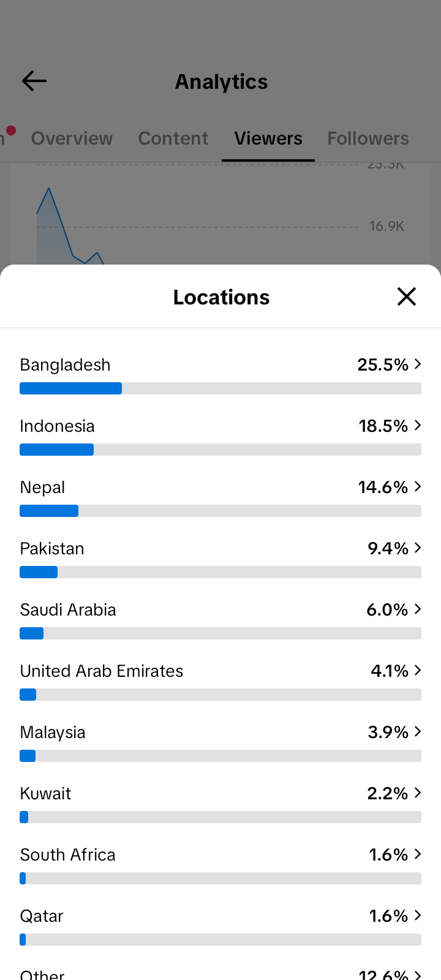Go back with the arrow icon
The image size is (441, 980).
(x=34, y=81)
